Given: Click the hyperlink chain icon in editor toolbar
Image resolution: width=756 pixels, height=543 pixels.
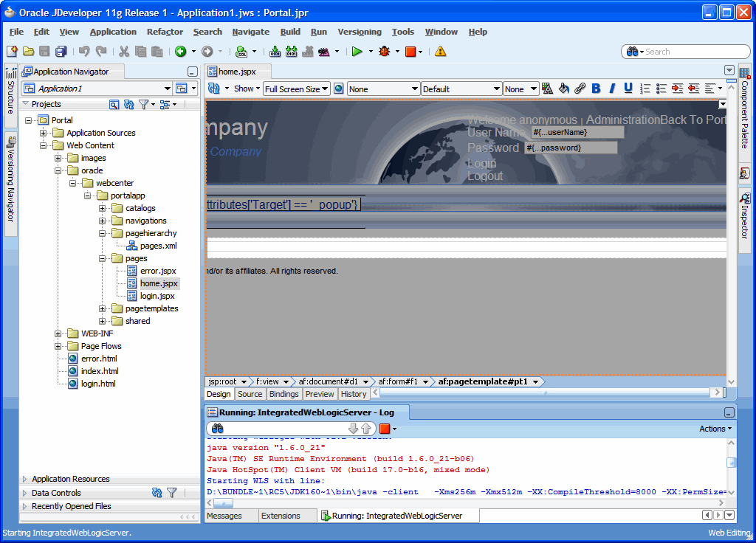Looking at the screenshot, I should pyautogui.click(x=580, y=89).
